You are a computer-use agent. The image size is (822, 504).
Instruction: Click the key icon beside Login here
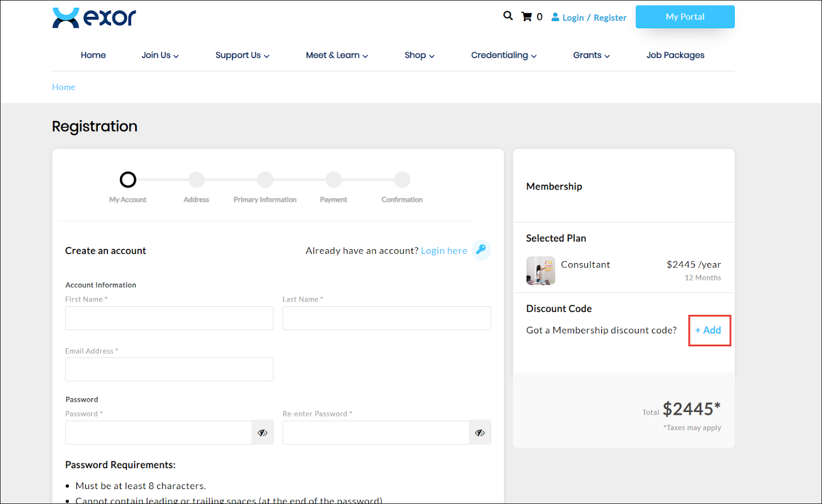[x=481, y=250]
